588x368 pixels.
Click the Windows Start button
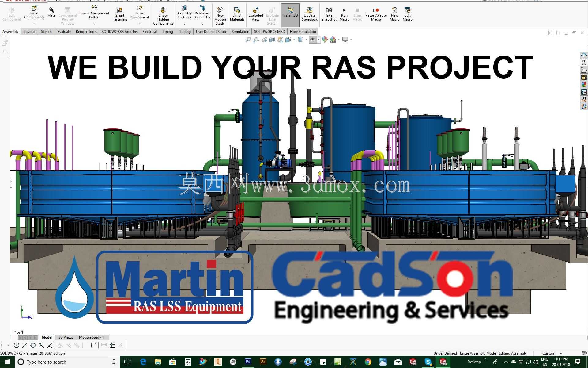7,362
